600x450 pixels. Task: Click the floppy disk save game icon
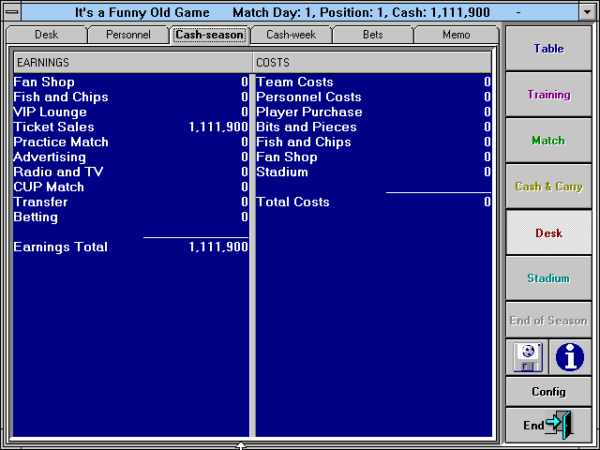tap(526, 356)
